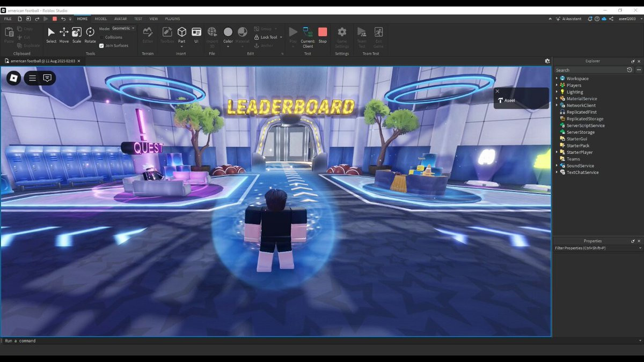Click the small red stop square in quick access bar

(x=55, y=19)
